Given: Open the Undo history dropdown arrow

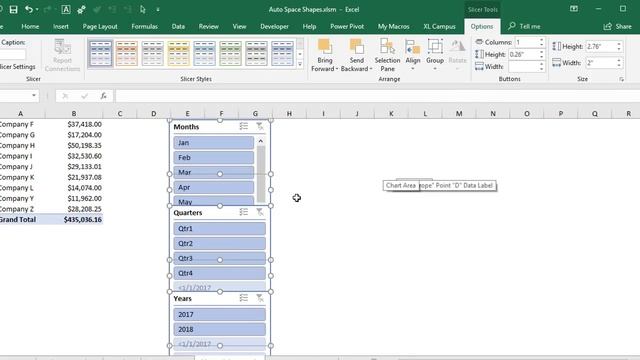Looking at the screenshot, I should tap(37, 9).
